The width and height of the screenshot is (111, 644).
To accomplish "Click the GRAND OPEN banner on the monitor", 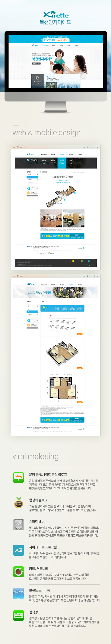I will [56, 40].
